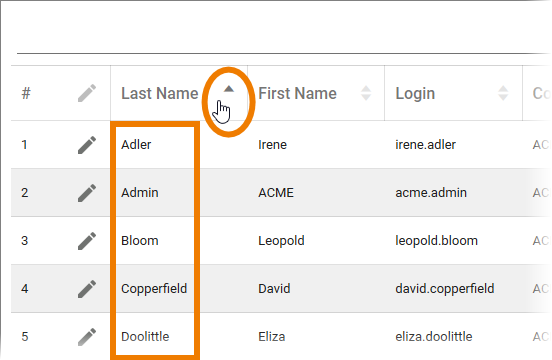
Task: Click the First Name column header text
Action: (x=297, y=93)
